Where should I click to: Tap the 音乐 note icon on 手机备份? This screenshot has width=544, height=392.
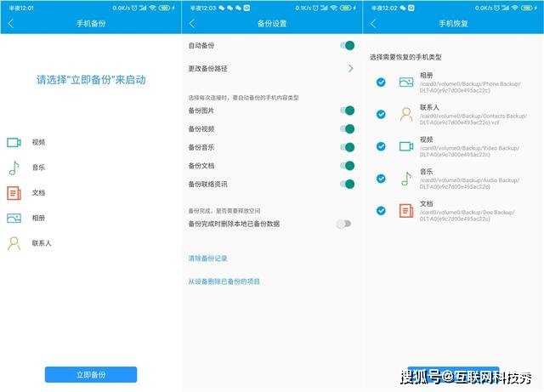pyautogui.click(x=14, y=168)
